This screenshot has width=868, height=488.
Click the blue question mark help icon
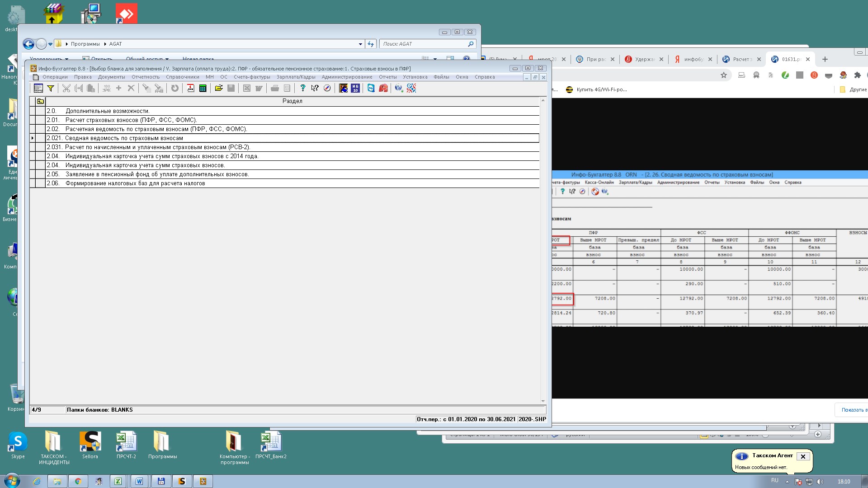[x=303, y=88]
